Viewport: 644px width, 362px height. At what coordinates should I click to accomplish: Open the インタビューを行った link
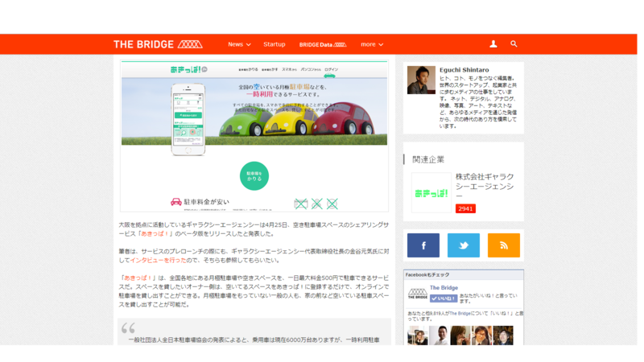coord(158,260)
